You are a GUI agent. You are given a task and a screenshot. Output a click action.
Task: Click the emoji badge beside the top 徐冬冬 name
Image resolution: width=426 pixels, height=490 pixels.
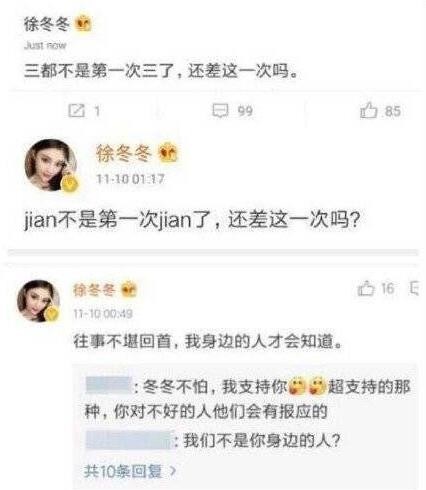coord(83,24)
